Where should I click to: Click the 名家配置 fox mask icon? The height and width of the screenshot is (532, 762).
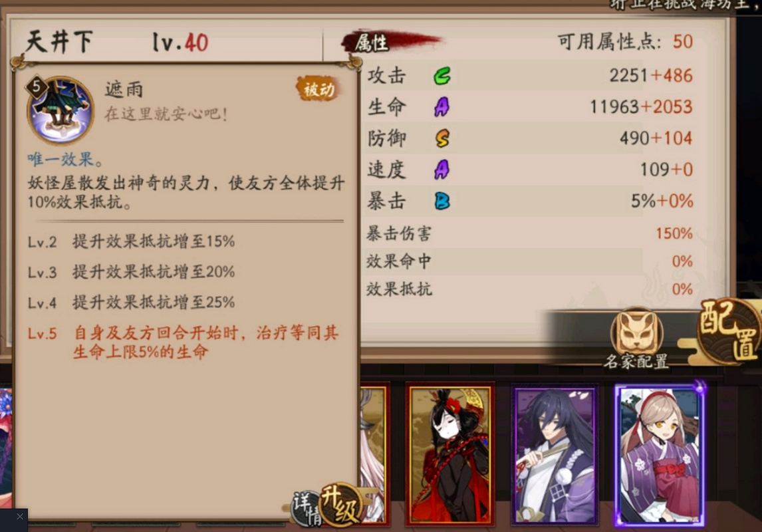pos(636,332)
